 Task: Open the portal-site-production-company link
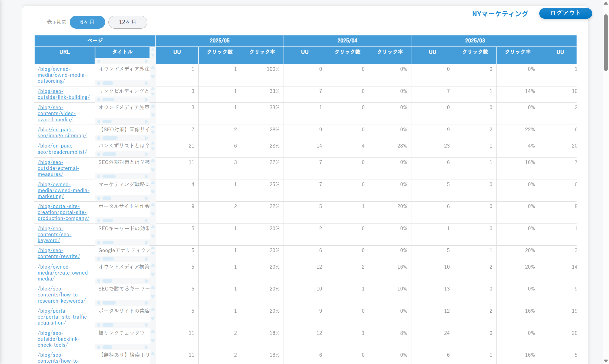tap(64, 212)
